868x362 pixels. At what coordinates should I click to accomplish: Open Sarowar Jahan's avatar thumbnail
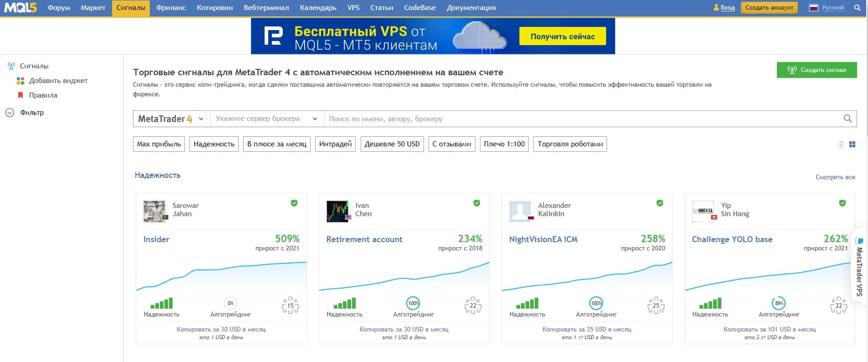[x=155, y=212]
